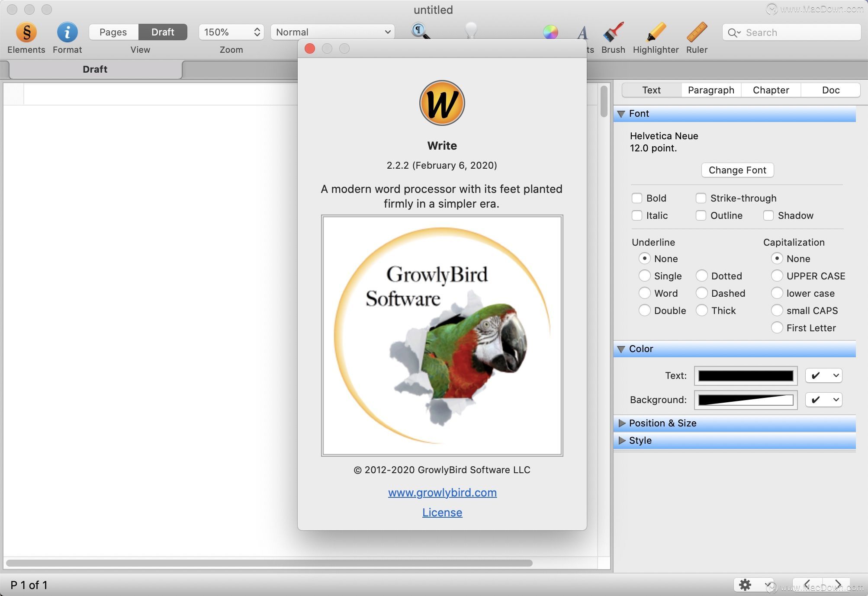Open the Text color checkmark dropdown
The height and width of the screenshot is (596, 868).
tap(823, 375)
